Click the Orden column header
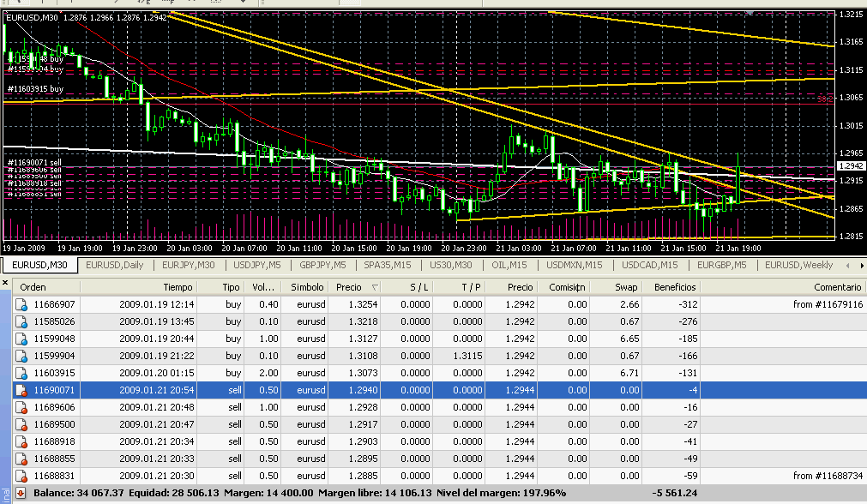Image resolution: width=867 pixels, height=504 pixels. pyautogui.click(x=33, y=287)
